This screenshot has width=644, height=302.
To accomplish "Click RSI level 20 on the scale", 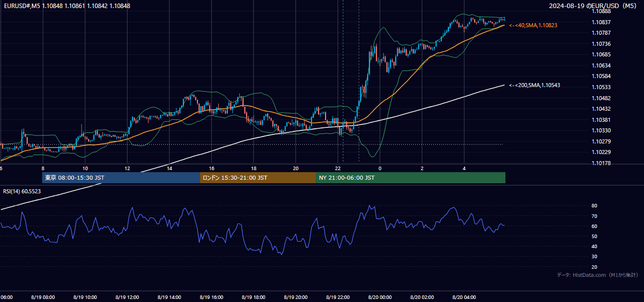I will pos(594,267).
